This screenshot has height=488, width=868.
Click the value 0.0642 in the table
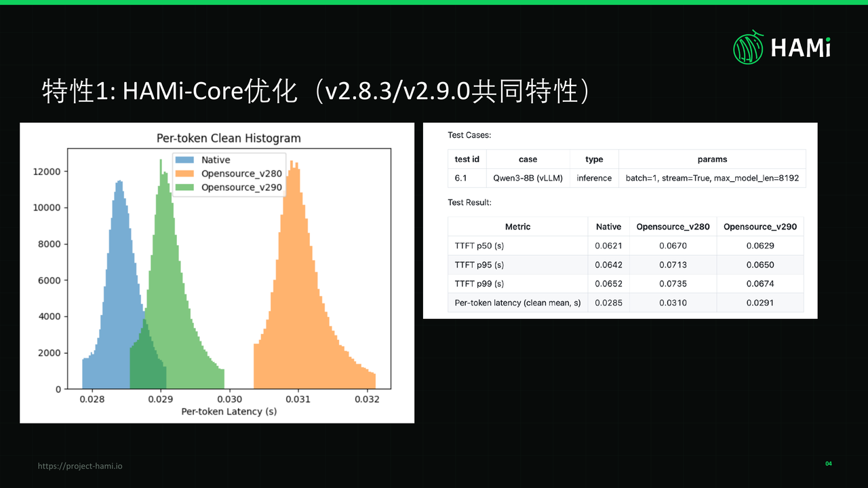pos(608,265)
